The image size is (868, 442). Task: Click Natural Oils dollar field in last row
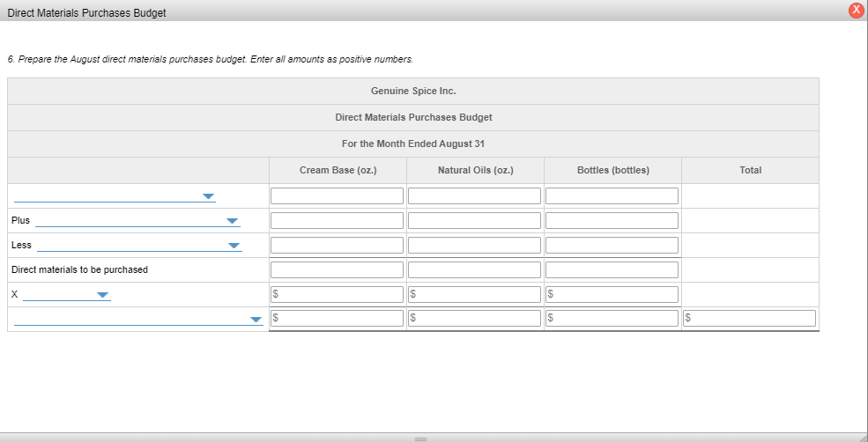pos(474,318)
